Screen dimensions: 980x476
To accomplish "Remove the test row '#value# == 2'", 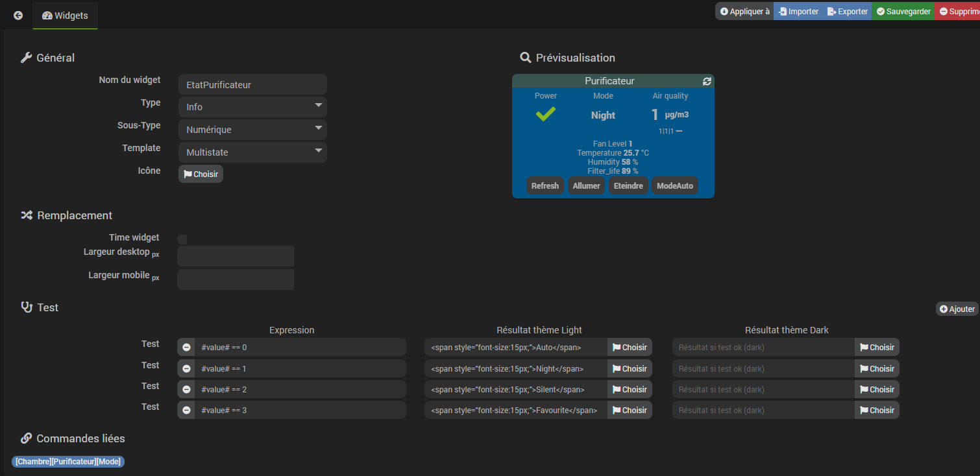I will pos(186,390).
